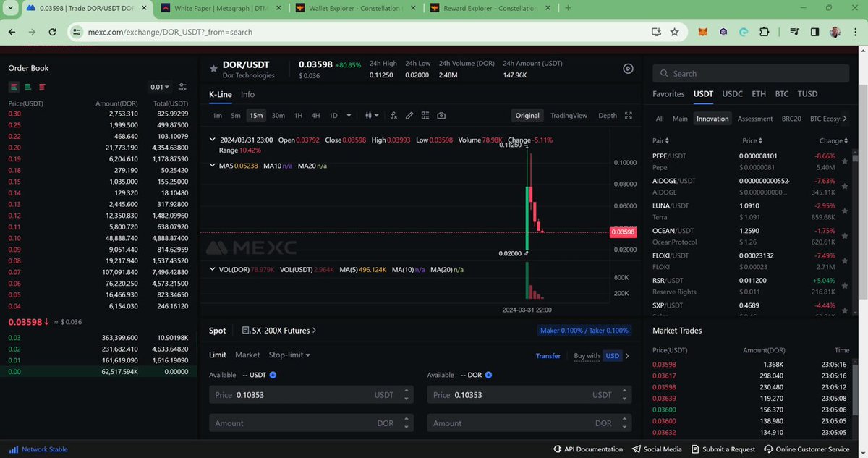This screenshot has height=458, width=868.
Task: Select the 5m chart interval
Action: (x=236, y=116)
